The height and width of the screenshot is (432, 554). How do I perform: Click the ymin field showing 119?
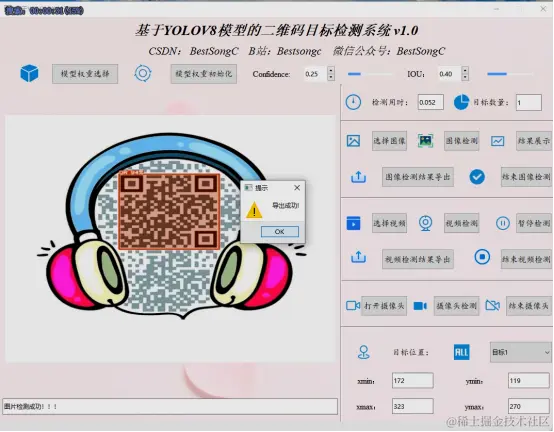click(529, 380)
